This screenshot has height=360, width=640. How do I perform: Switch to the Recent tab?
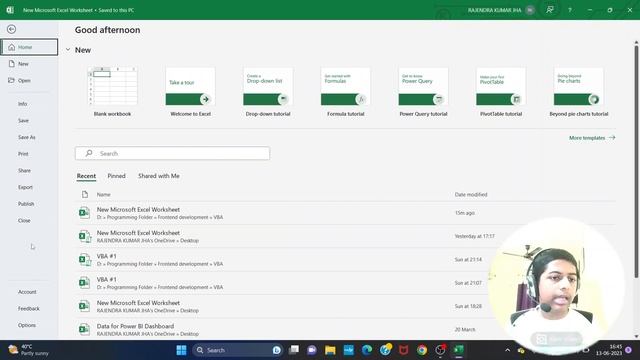[x=86, y=176]
